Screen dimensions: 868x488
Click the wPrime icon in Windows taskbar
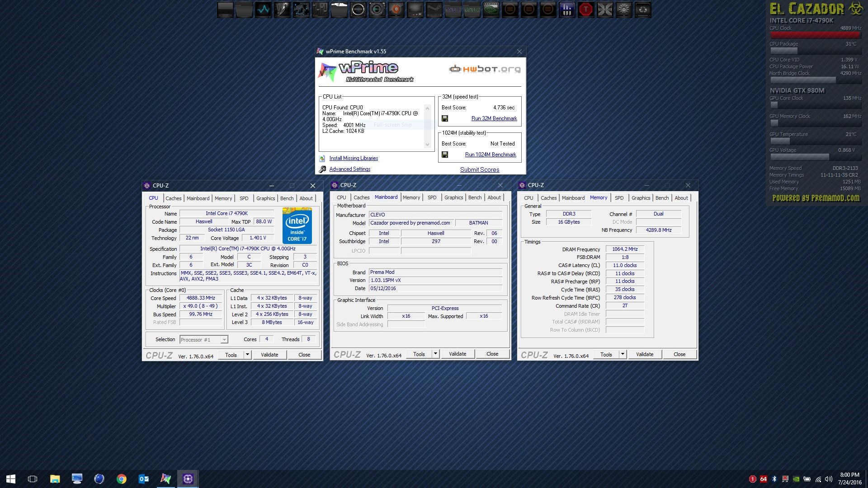[165, 479]
